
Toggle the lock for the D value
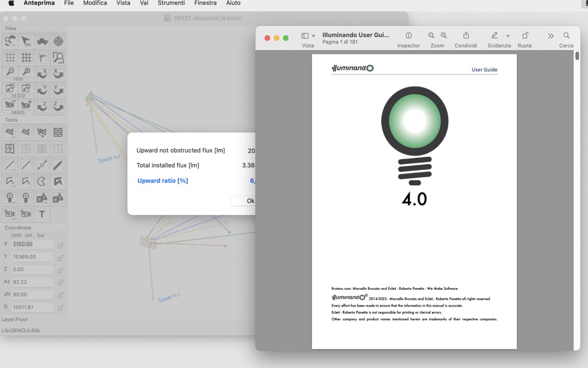tap(60, 307)
